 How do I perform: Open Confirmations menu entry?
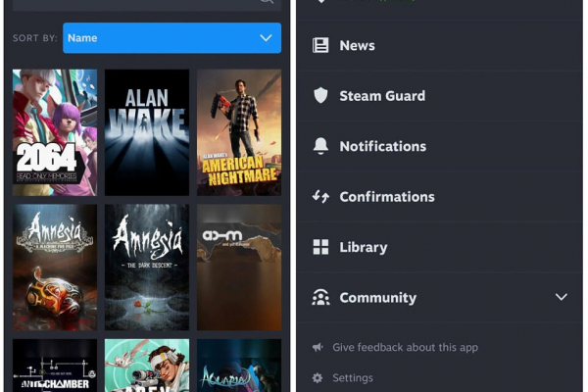[x=439, y=196]
